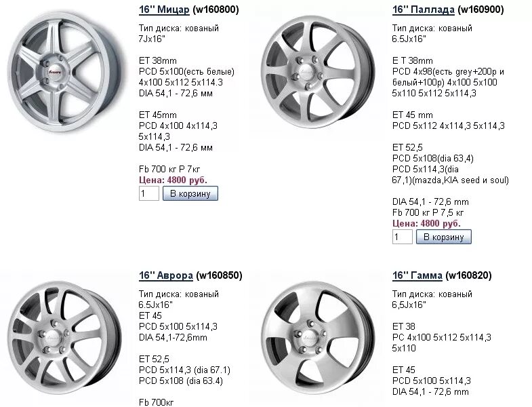Click the Мицар price 'Цена: 4800 руб.'

(x=173, y=180)
